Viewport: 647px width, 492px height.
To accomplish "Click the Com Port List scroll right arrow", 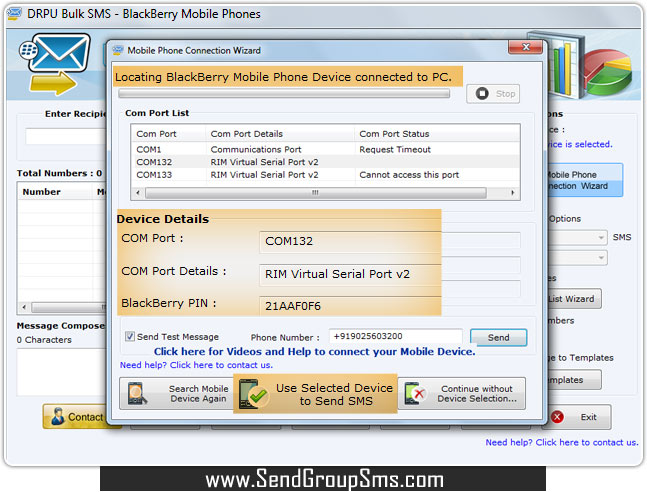I will click(x=512, y=193).
